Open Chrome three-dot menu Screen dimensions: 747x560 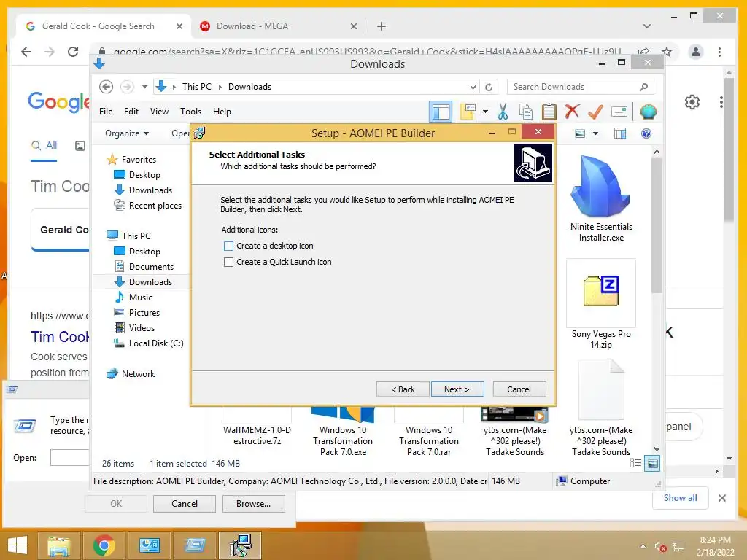(719, 52)
